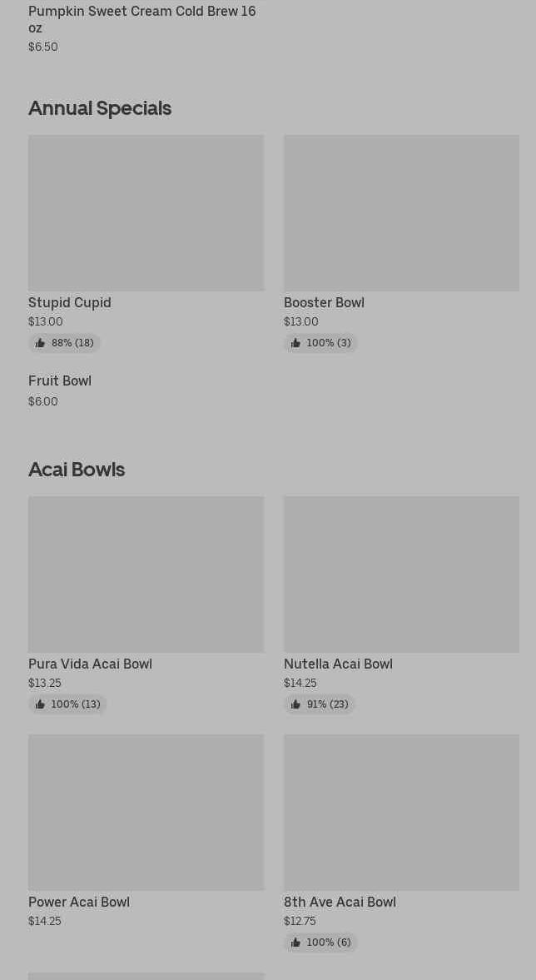Open the 8th Ave Acai Bowl photo
Screen dimensions: 536x980
coord(401,812)
